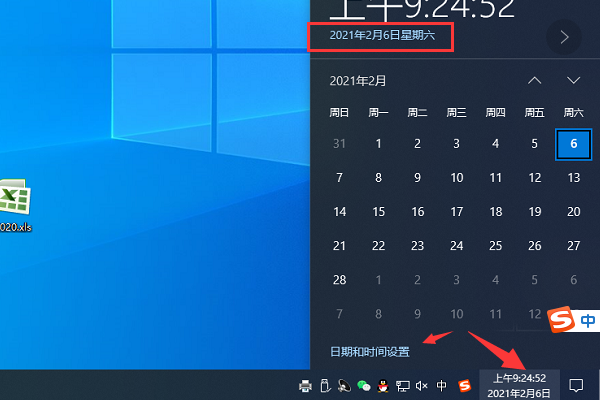Click the Sogou S icon in taskbar tray

tap(465, 386)
